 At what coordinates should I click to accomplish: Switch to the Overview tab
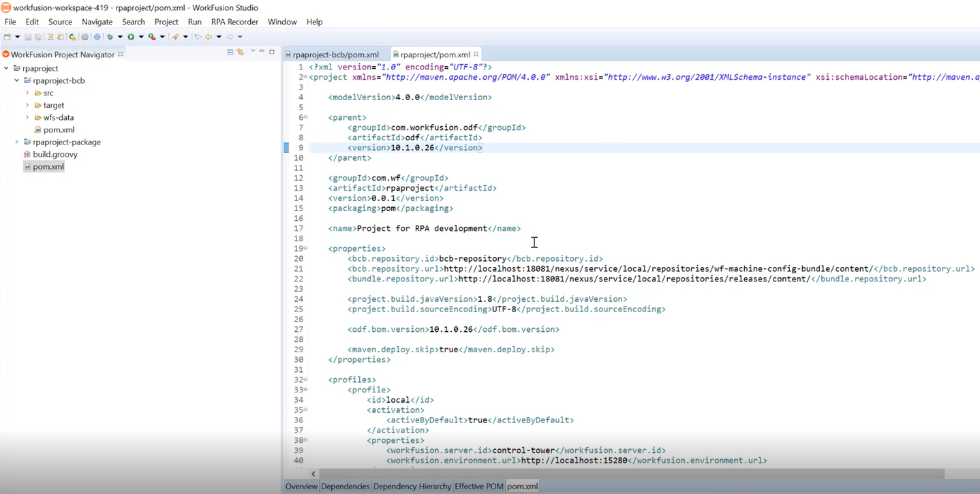tap(301, 487)
